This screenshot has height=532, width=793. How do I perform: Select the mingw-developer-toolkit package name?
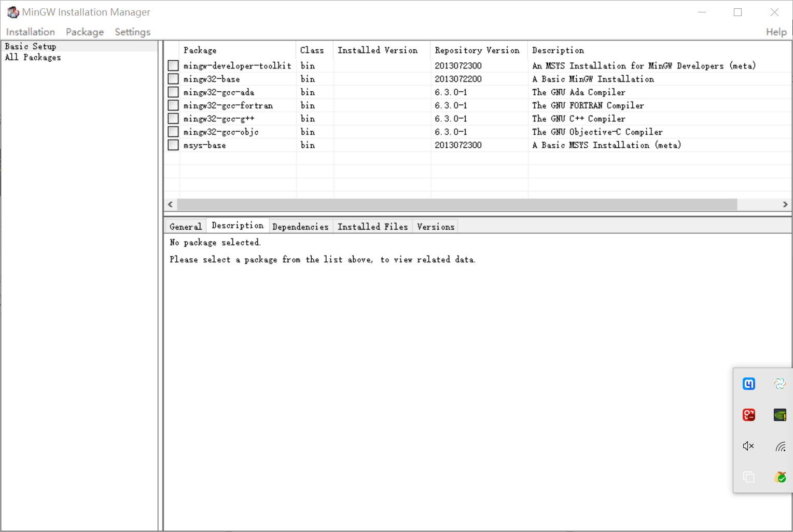(x=237, y=66)
